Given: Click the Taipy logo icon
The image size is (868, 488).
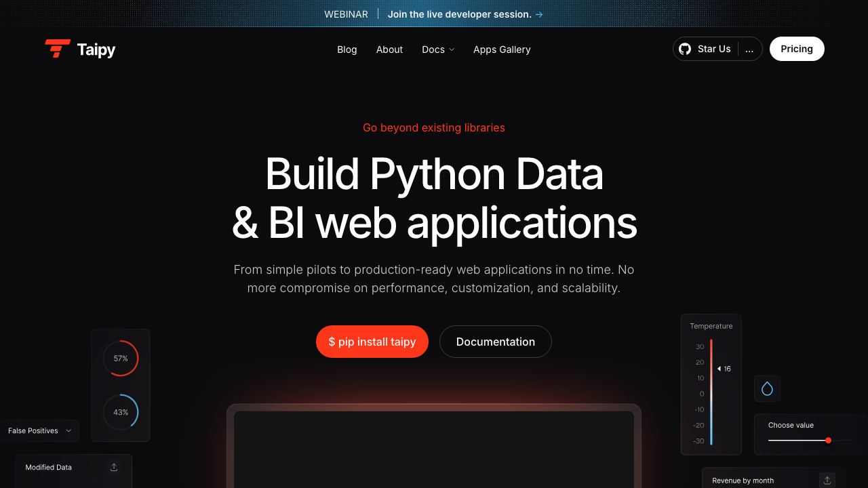Looking at the screenshot, I should click(x=58, y=49).
